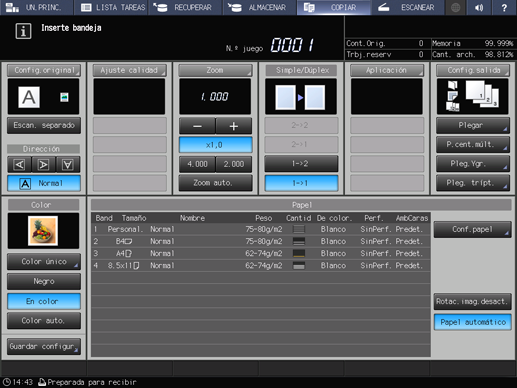Click the original 'A' page preview
Screen dimensions: 517x388
pos(29,97)
